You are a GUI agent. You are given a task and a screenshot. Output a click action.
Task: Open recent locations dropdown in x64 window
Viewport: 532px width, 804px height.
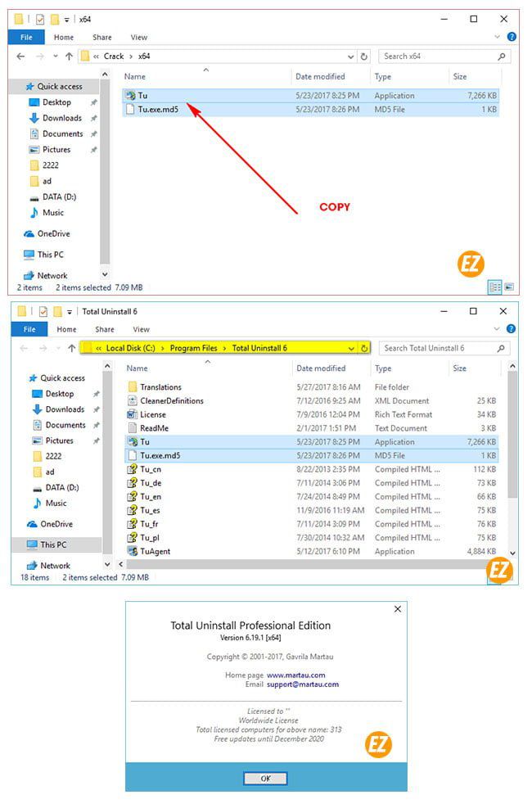point(56,56)
